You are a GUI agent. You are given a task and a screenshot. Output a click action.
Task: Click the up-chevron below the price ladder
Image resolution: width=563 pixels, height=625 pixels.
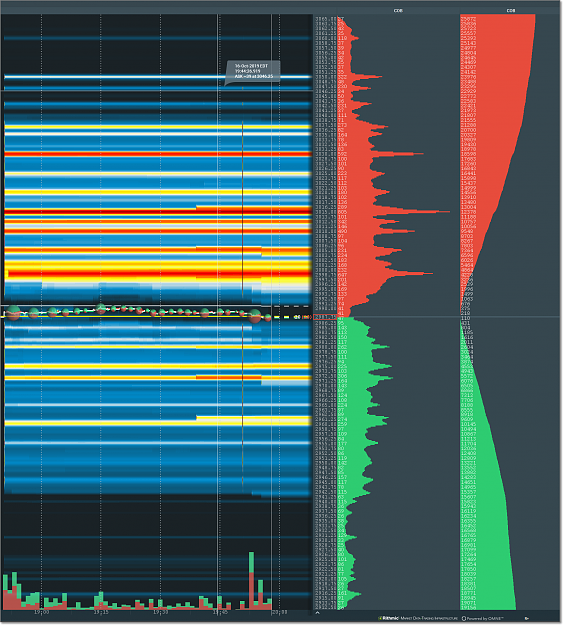318,613
